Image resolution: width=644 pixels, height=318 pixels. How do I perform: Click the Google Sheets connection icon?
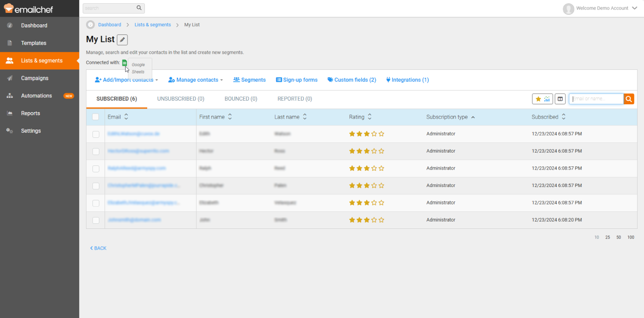point(124,63)
